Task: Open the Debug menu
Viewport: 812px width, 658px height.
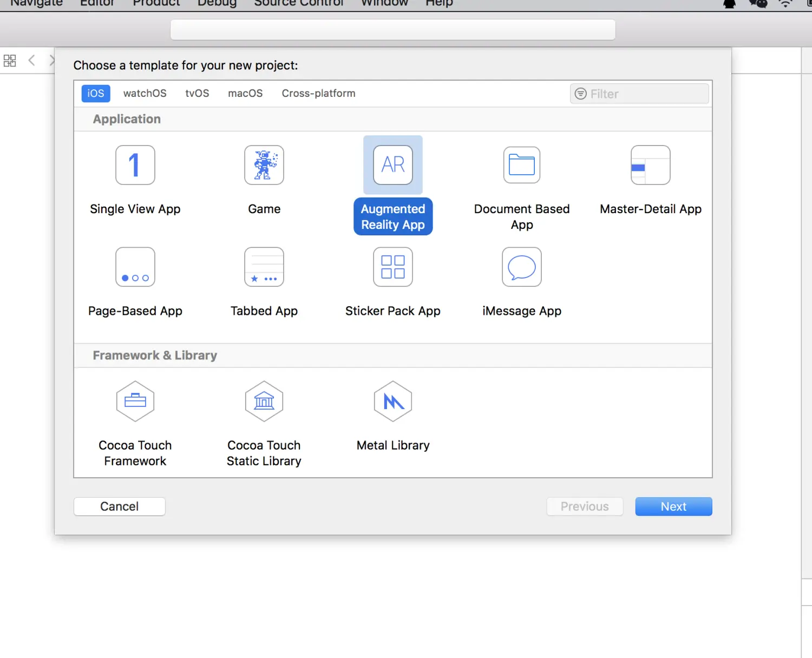Action: [217, 3]
